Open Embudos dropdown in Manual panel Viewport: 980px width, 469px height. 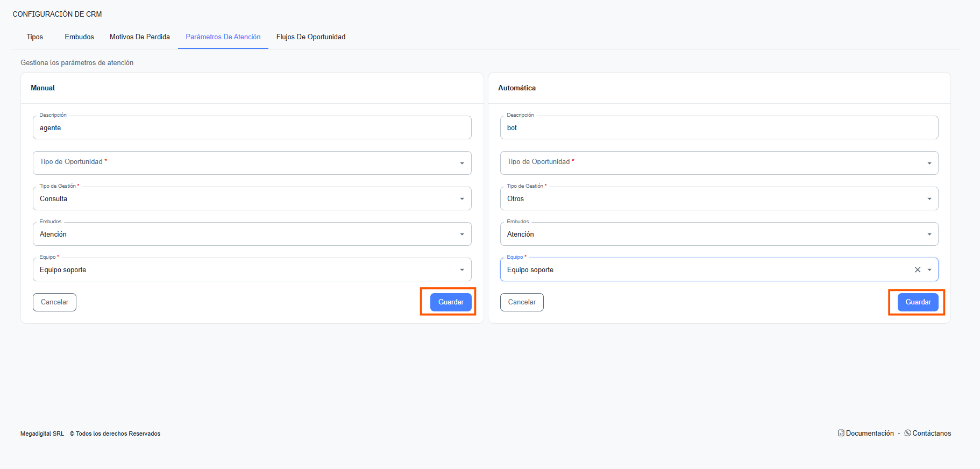[x=461, y=234]
